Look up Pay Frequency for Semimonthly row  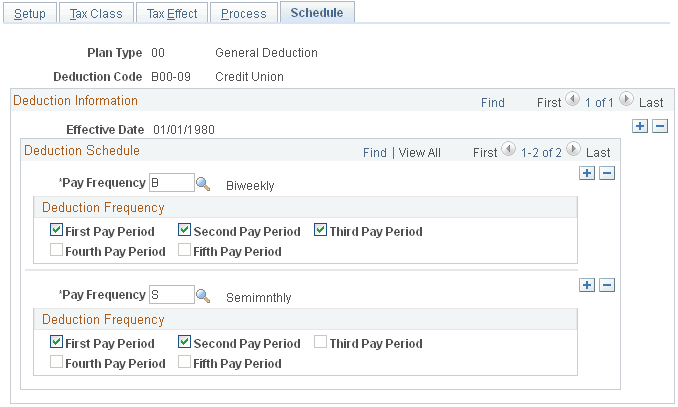(x=203, y=296)
